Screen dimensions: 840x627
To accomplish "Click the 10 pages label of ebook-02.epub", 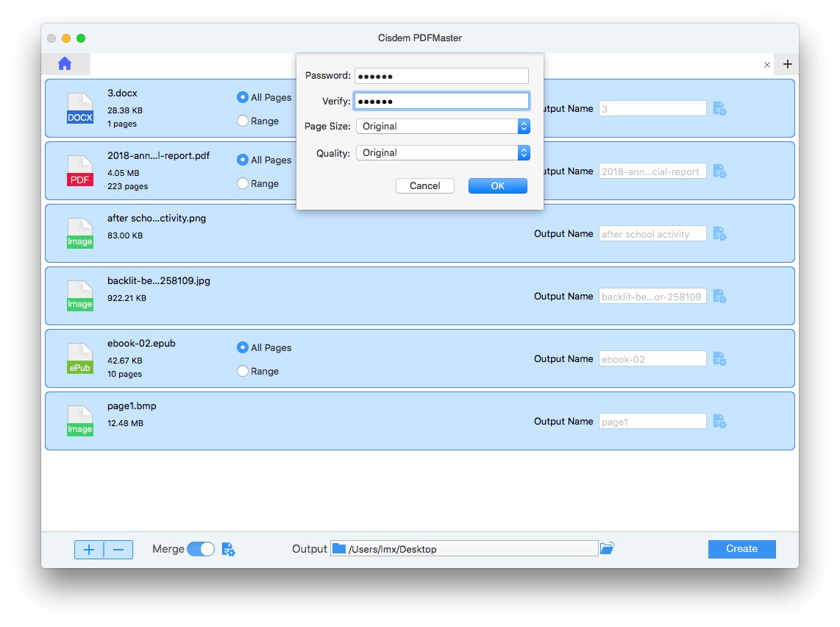I will tap(124, 374).
